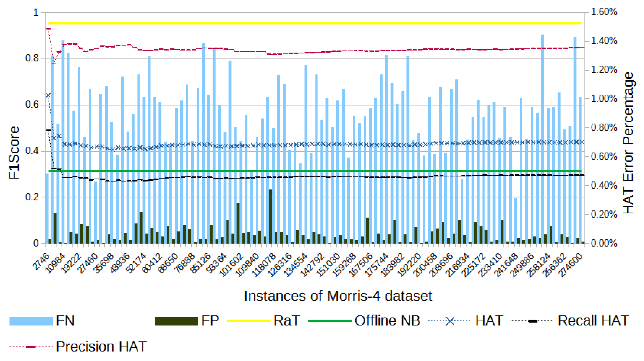Click the x-axis label '126316'
Viewport: 644px width, 361px height.
(281, 264)
